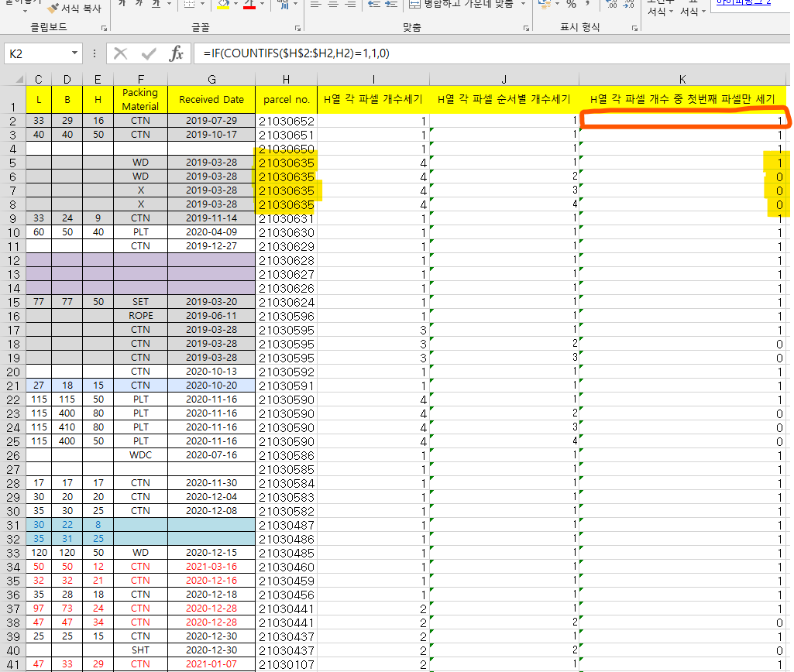Click the decrease indent icon
Viewport: 794px width, 672px height.
click(x=374, y=5)
